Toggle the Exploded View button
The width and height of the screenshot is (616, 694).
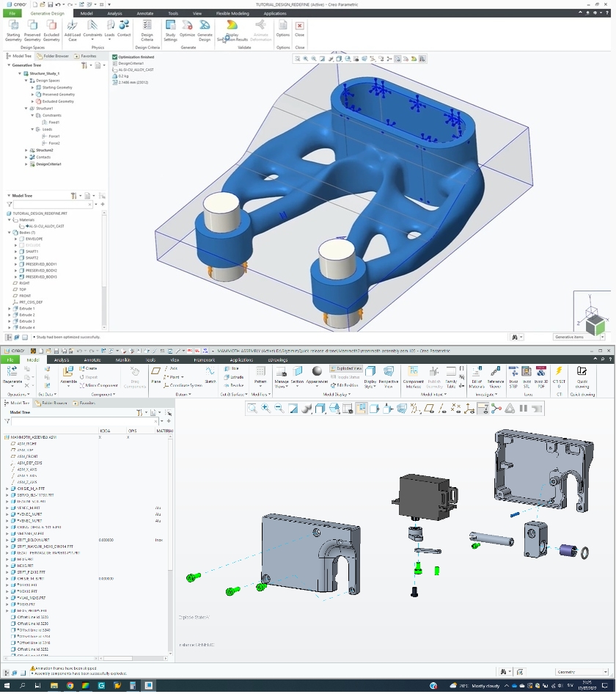click(x=346, y=368)
